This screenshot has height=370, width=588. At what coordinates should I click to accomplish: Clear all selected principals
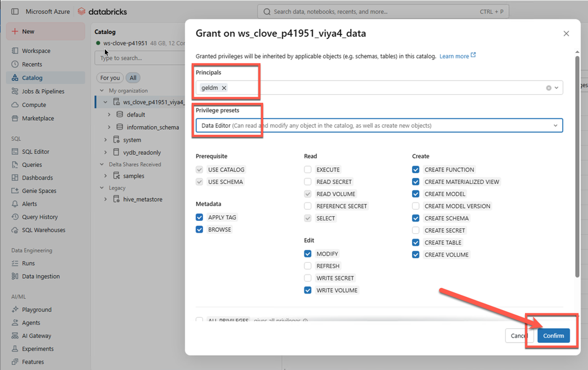[x=549, y=88]
